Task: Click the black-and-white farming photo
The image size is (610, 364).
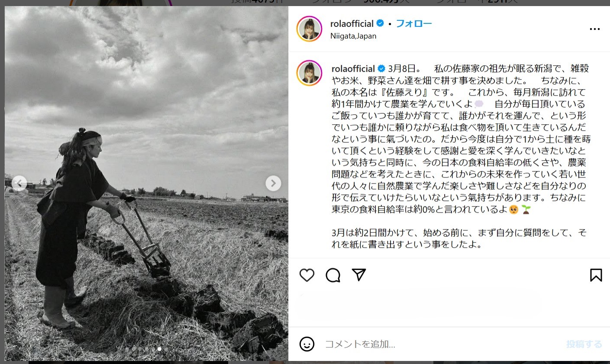Action: [x=146, y=184]
